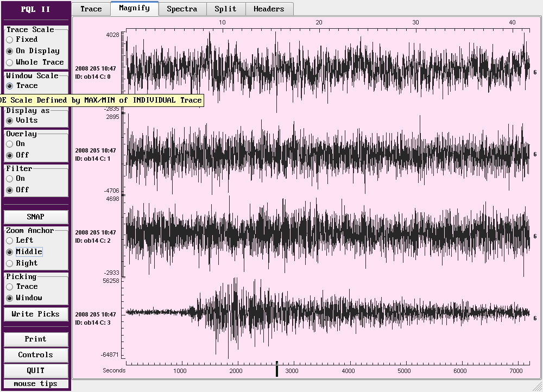
Task: Switch to the Trace tab
Action: [x=91, y=9]
